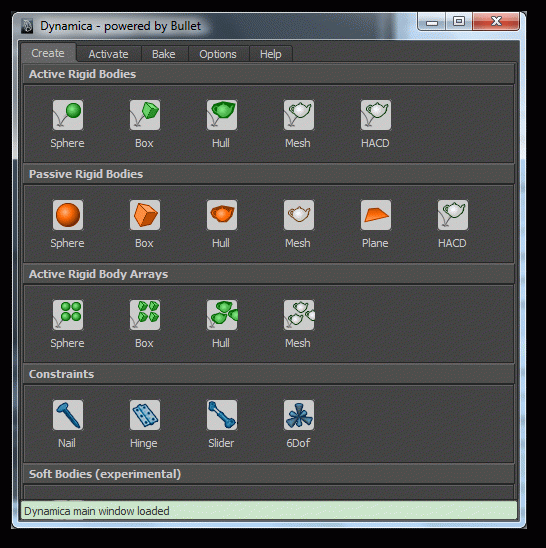Go to the Help tab

(x=271, y=54)
